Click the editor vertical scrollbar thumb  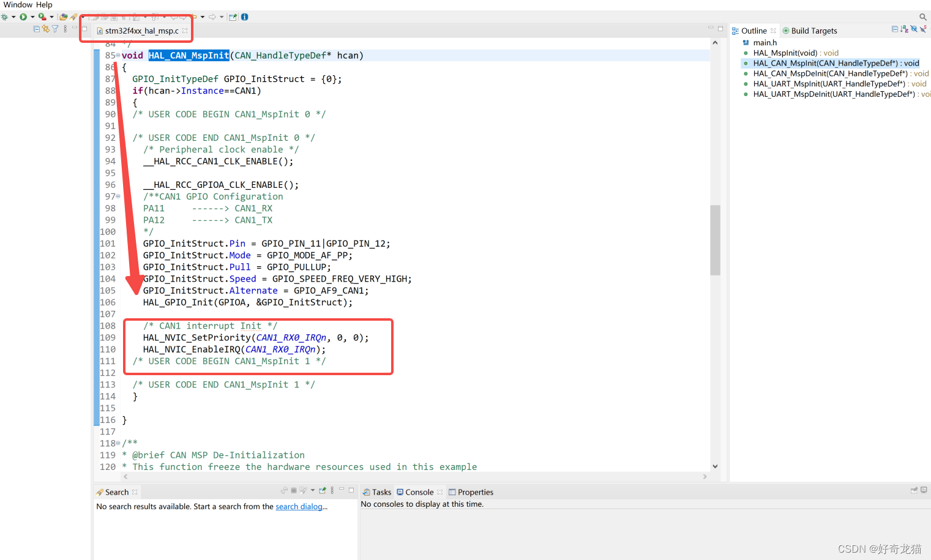click(x=715, y=240)
